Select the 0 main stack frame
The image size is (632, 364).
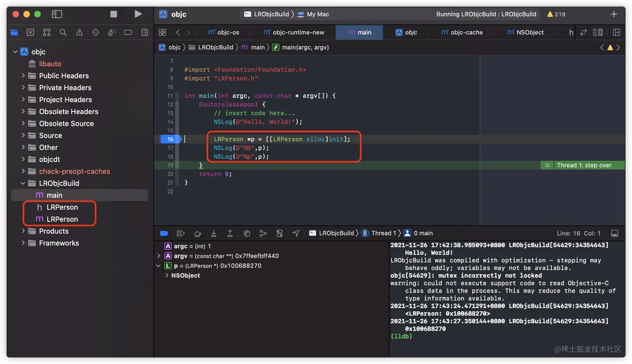(x=418, y=233)
